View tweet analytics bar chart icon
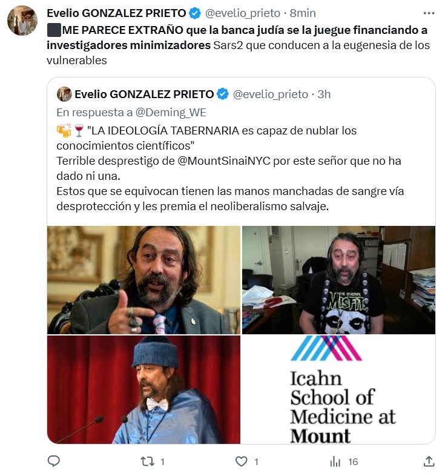This screenshot has width=448, height=476. 335,461
